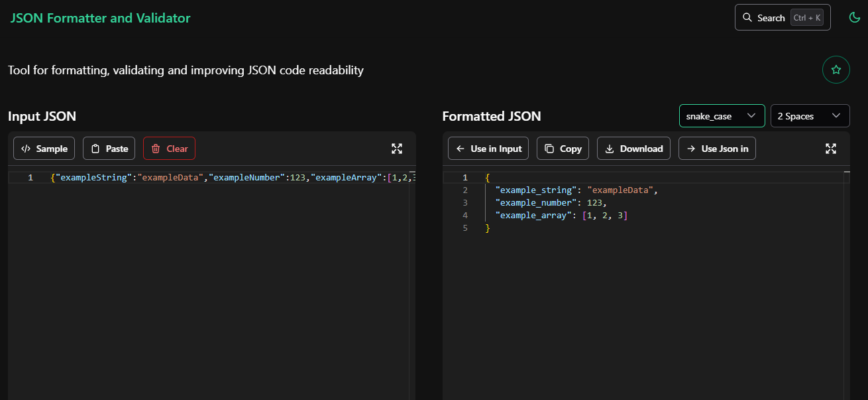Click the star favorite icon
Screen dimensions: 868x400
pos(836,69)
